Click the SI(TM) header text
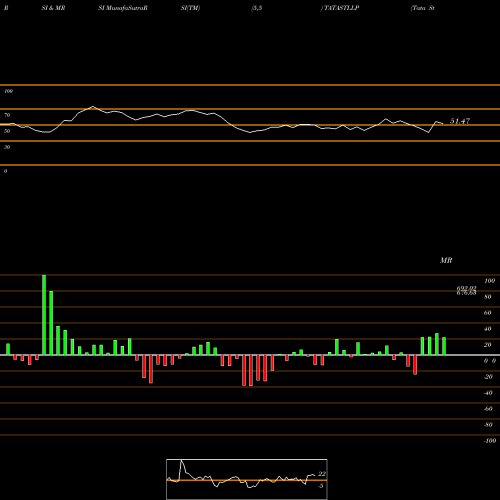Screen dimensions: 500x500 pyautogui.click(x=190, y=8)
